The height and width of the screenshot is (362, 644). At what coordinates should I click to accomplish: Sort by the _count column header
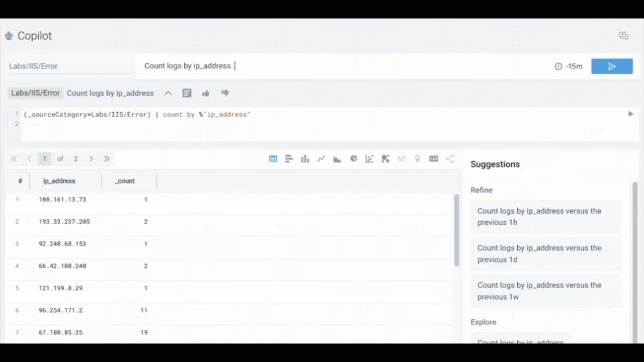coord(125,181)
